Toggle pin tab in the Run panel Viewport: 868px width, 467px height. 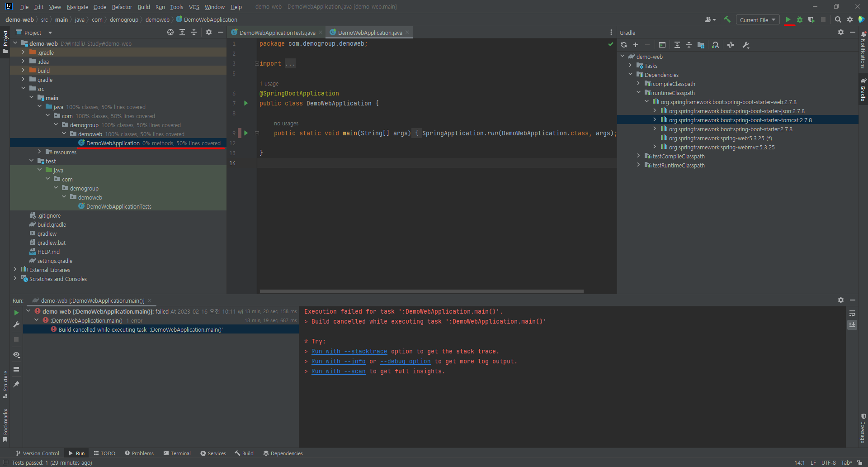(16, 384)
